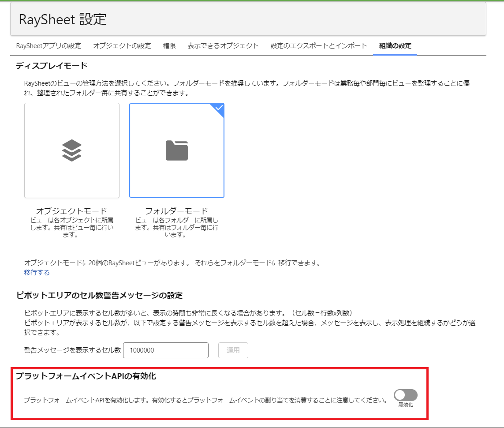Click the stacked layers icon for Object mode
504x428 pixels.
pos(72,150)
